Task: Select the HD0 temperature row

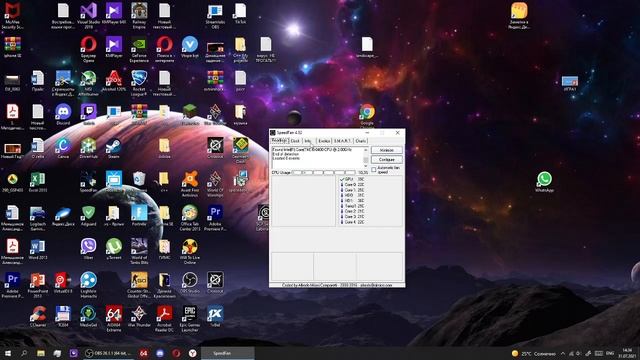Action: click(x=352, y=195)
